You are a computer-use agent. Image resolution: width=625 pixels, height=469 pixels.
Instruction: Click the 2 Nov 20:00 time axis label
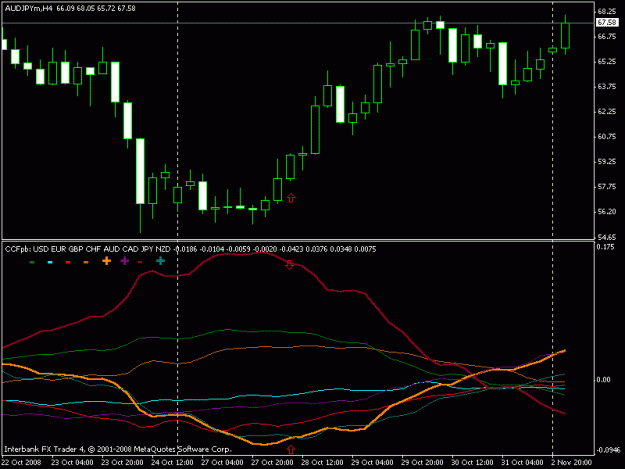tap(571, 463)
